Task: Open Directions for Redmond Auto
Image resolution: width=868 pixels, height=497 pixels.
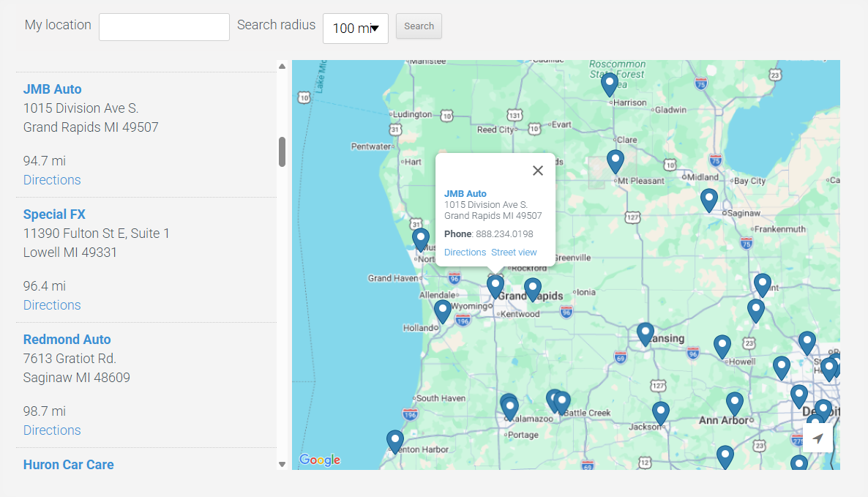Action: pyautogui.click(x=52, y=430)
